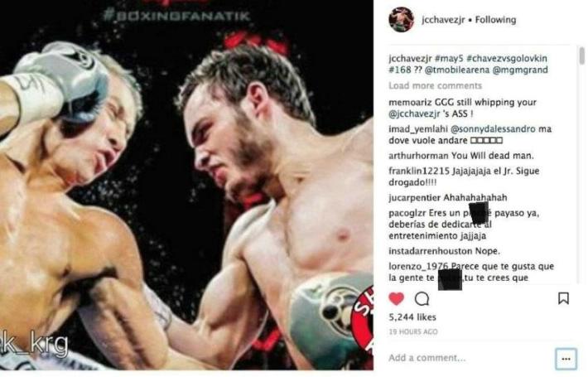Open the three-dot more options button

coord(566,359)
